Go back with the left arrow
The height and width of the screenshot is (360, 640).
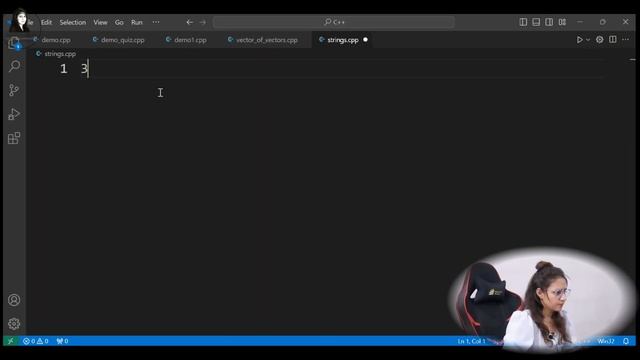(189, 22)
